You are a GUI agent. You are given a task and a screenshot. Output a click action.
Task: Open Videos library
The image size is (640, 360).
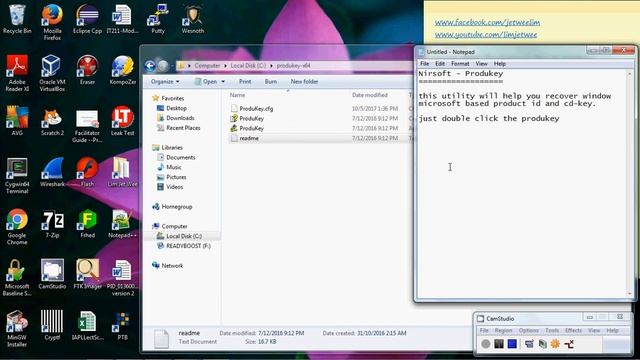(174, 187)
